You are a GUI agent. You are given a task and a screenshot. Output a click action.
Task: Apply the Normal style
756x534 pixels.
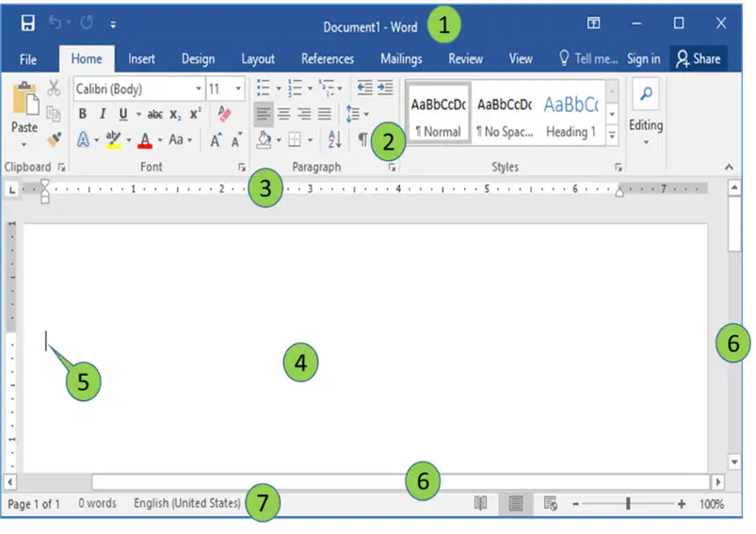[439, 114]
